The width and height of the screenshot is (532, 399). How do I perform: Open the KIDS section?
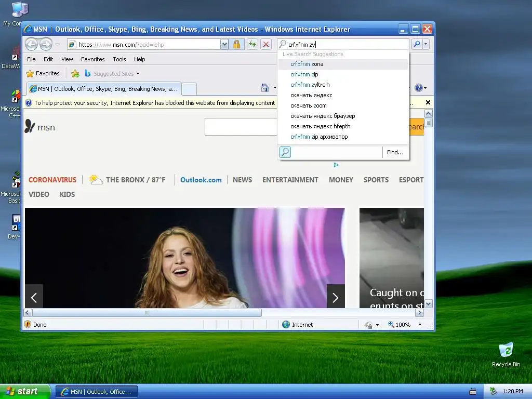tap(67, 194)
